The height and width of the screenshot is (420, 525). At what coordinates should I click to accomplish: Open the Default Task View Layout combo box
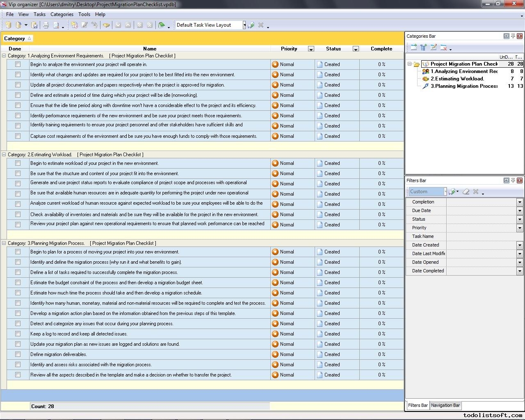coord(244,25)
